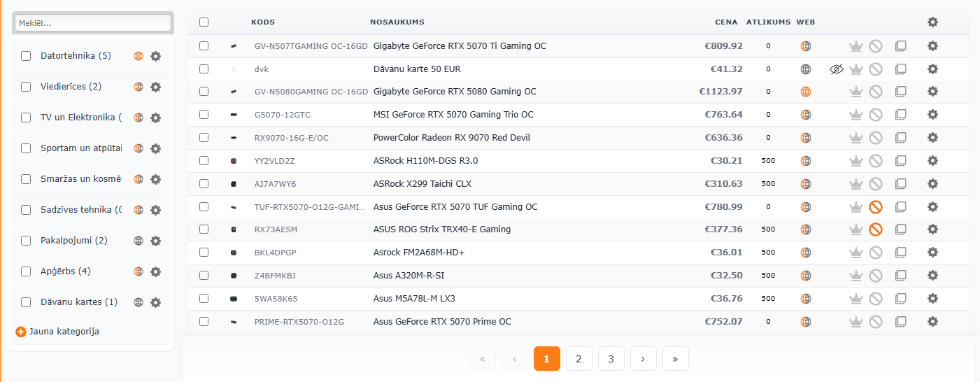Go to page 2 in pagination
980x382 pixels.
pos(578,359)
